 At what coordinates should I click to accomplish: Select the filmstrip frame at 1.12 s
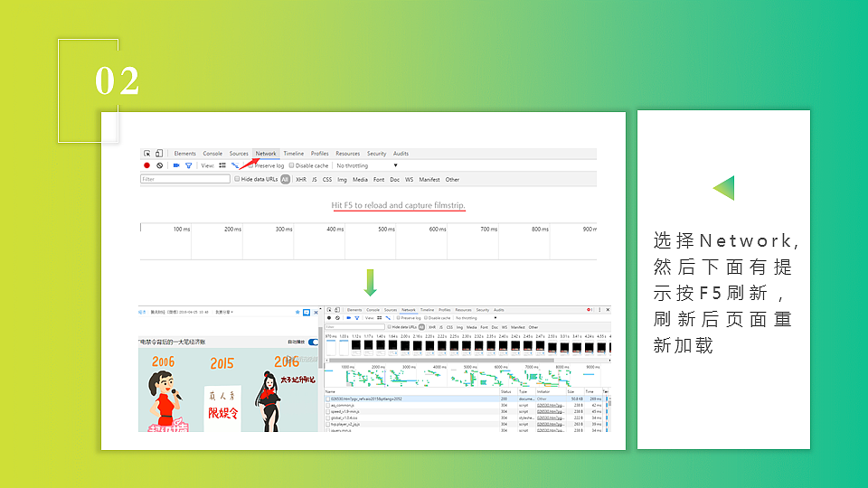click(x=356, y=346)
